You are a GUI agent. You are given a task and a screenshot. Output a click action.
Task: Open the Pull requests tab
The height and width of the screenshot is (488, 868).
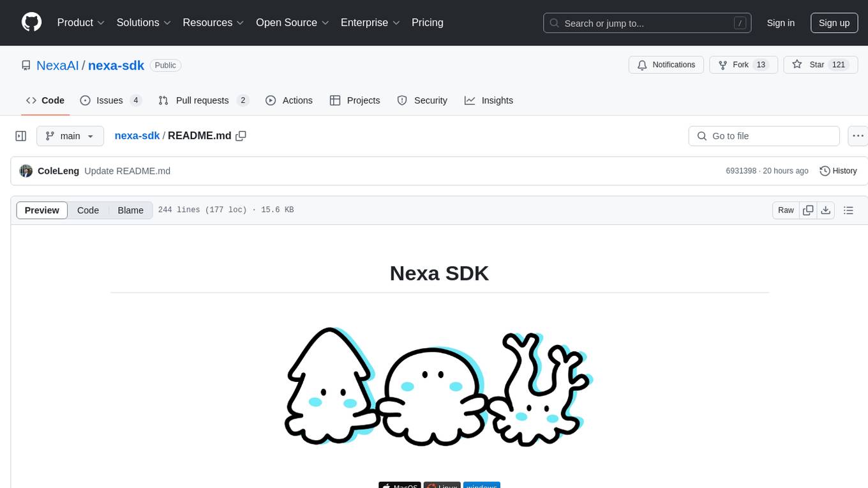(203, 100)
